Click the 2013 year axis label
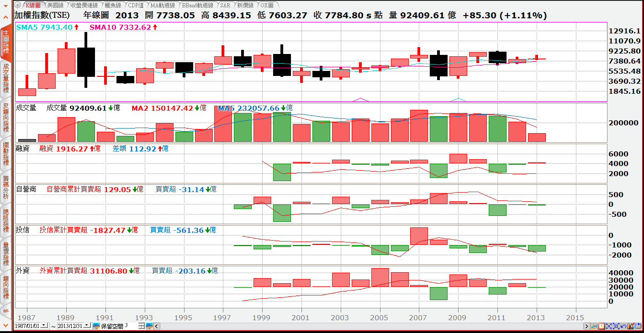The image size is (644, 333). click(536, 317)
